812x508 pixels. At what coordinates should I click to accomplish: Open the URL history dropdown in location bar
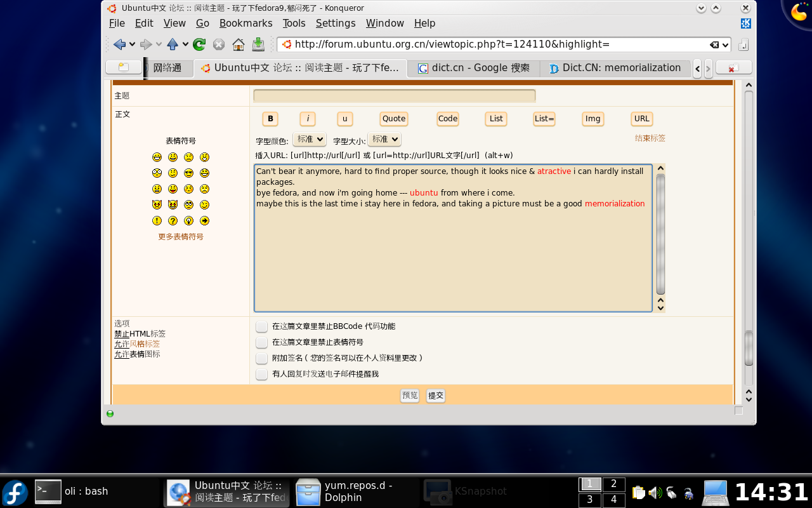[726, 44]
